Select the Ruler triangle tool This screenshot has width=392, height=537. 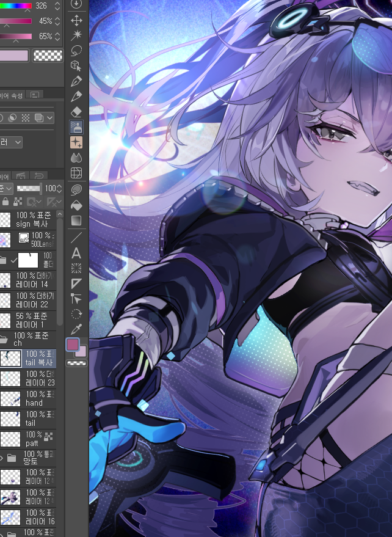76,283
